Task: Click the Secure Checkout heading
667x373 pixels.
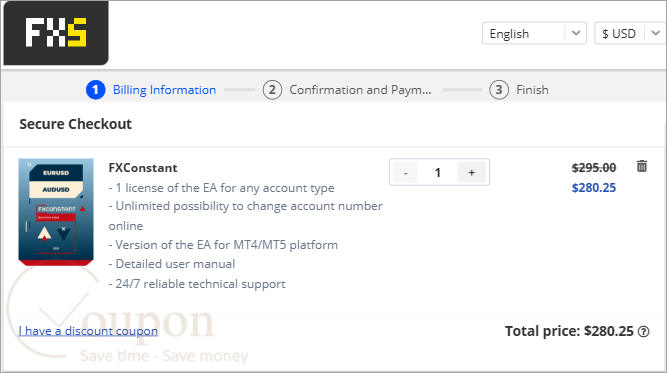Action: [76, 124]
